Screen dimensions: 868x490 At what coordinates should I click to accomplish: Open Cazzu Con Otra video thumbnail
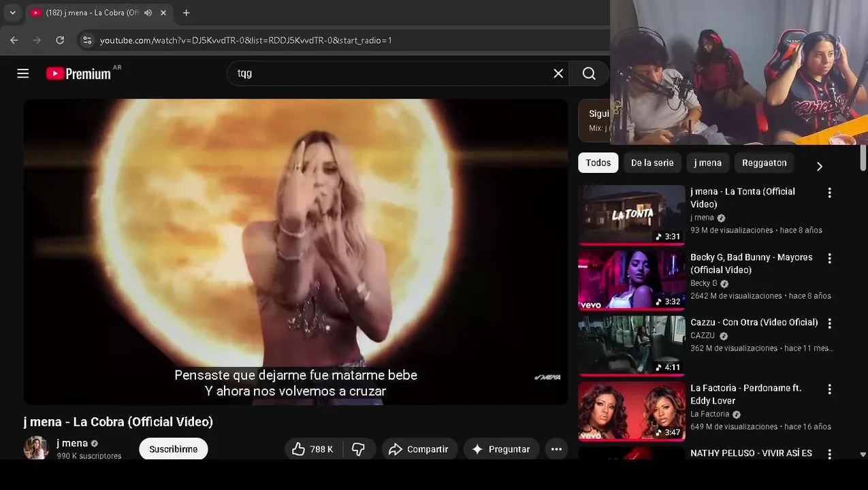632,346
